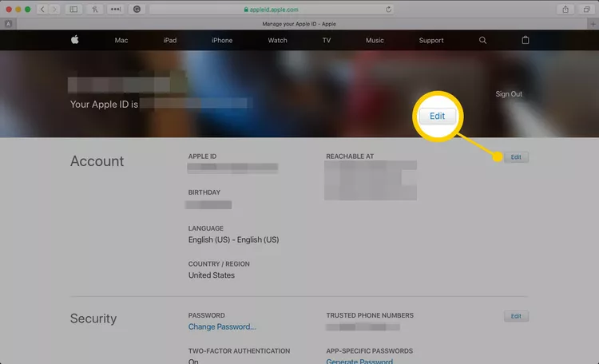599x364 pixels.
Task: Open the Apple site search icon
Action: tap(482, 40)
